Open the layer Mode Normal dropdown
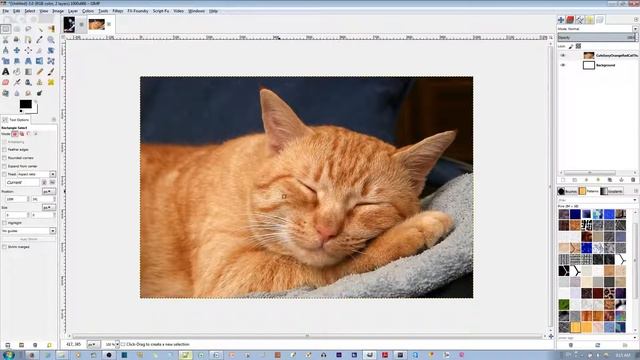 pyautogui.click(x=597, y=29)
